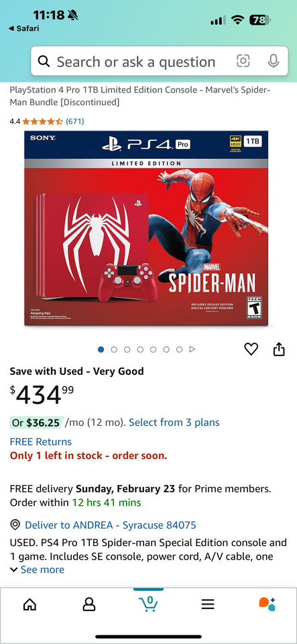Open the 671 customer reviews link
Screen dimensions: 297x644
(x=75, y=121)
